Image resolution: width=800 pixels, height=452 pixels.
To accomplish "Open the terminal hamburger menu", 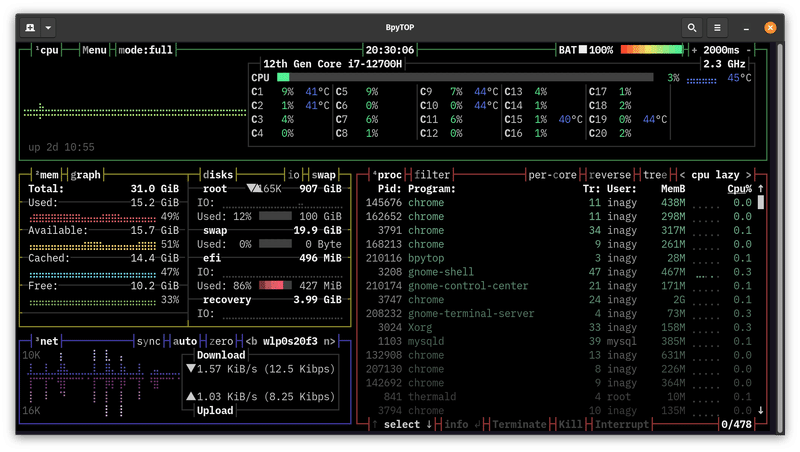I will (717, 27).
